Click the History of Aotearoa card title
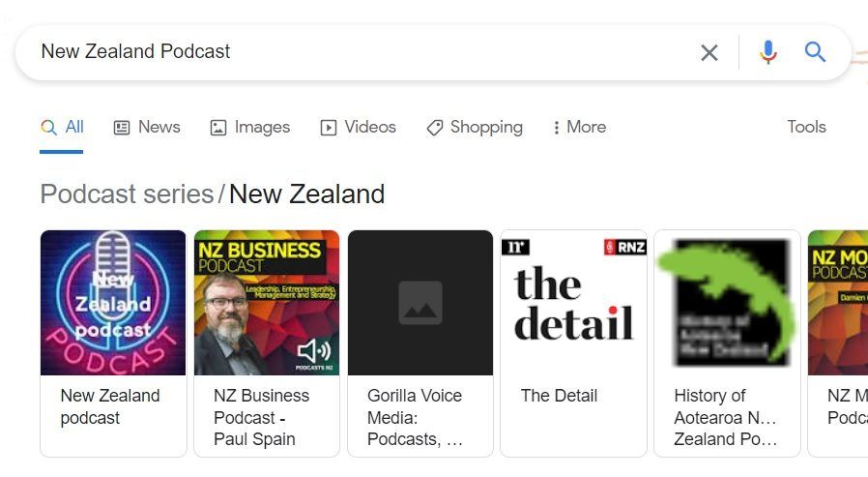Image resolution: width=868 pixels, height=477 pixels. pos(725,417)
